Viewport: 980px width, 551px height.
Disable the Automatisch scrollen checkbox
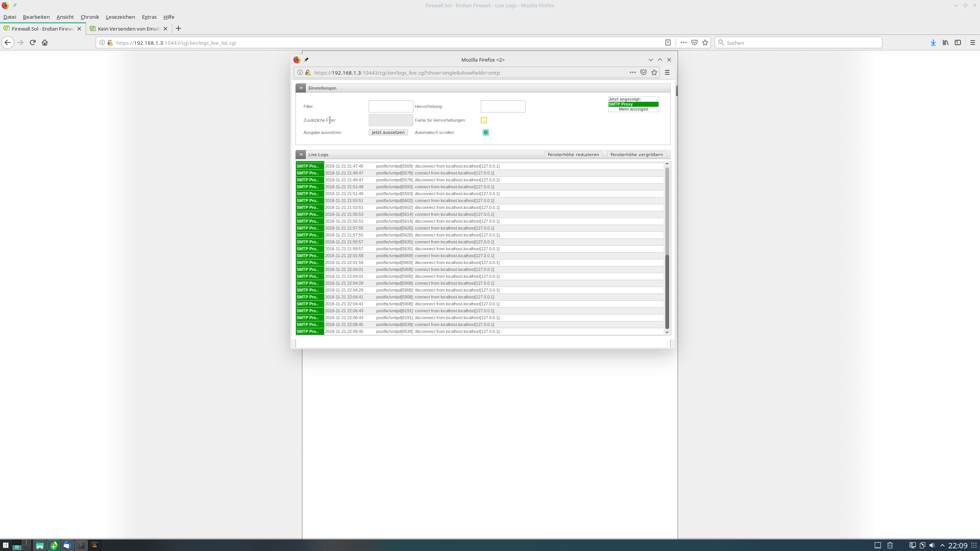pyautogui.click(x=486, y=132)
